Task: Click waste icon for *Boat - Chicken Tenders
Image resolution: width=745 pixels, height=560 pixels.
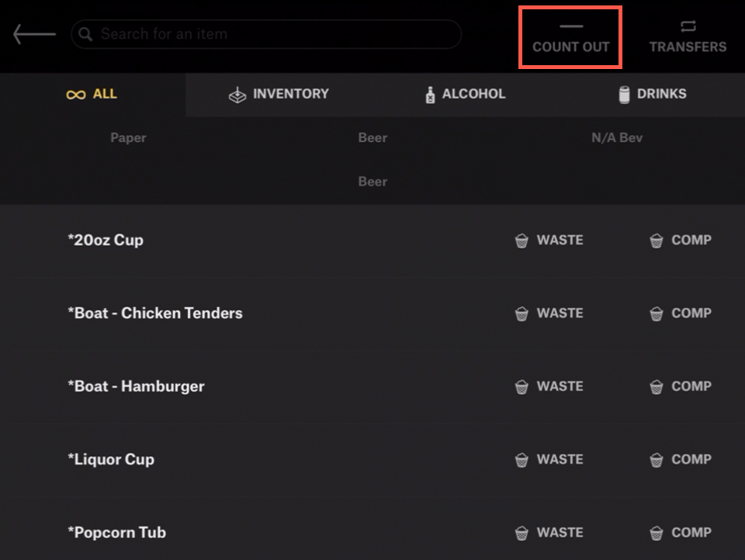Action: 522,313
